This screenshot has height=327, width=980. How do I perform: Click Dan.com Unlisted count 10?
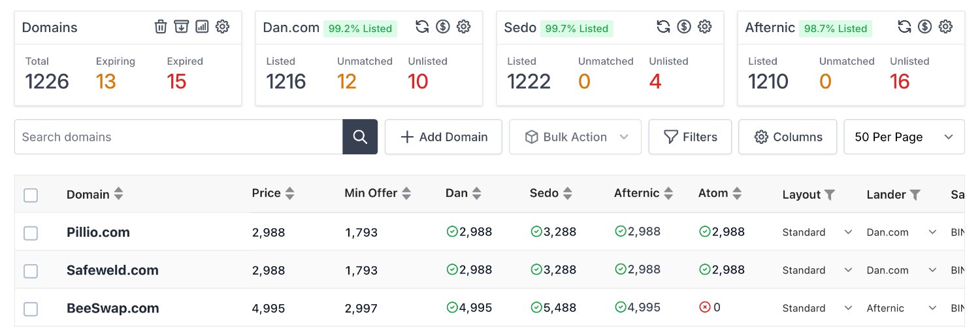click(x=418, y=82)
